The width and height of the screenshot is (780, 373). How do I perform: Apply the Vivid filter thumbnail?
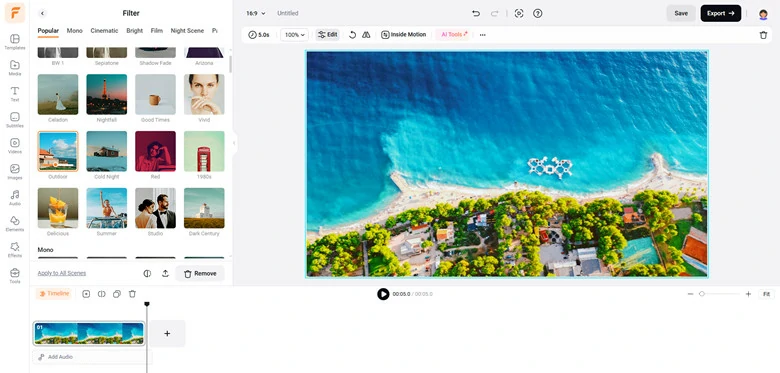click(x=204, y=94)
